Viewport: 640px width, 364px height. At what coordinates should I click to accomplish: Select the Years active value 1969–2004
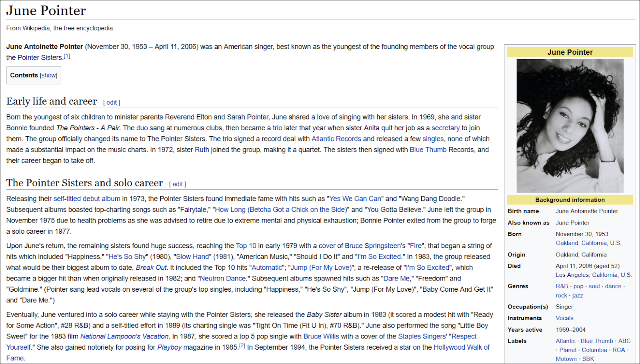tap(570, 330)
